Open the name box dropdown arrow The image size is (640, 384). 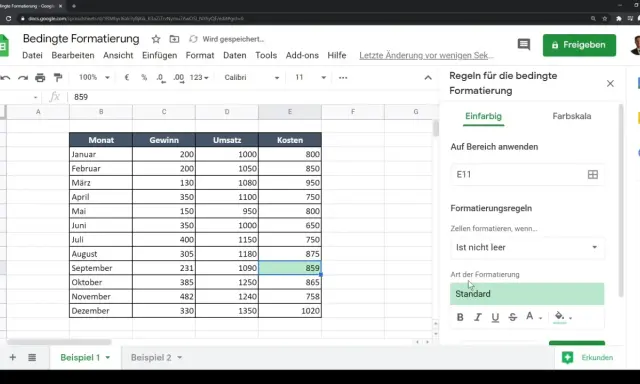point(36,97)
